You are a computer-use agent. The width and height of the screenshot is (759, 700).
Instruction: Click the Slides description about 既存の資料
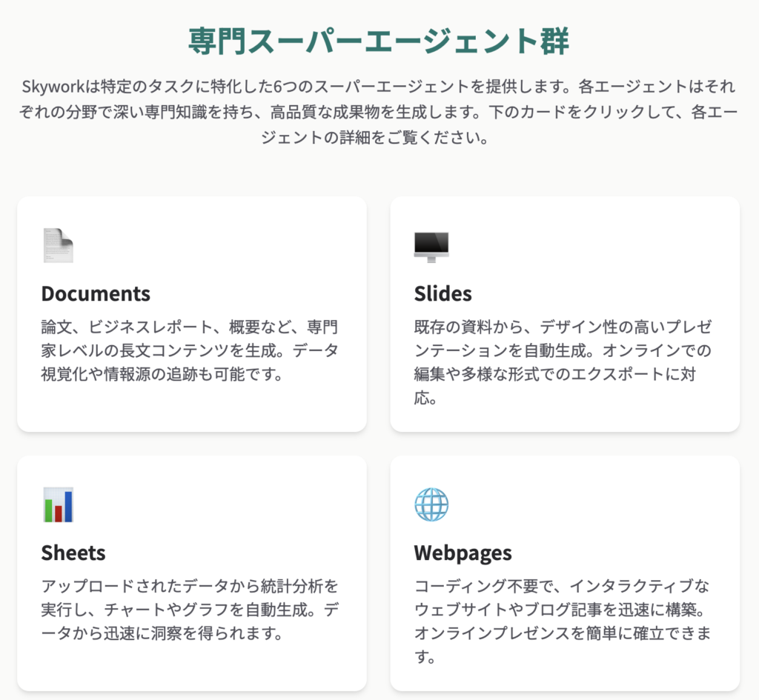pos(563,362)
